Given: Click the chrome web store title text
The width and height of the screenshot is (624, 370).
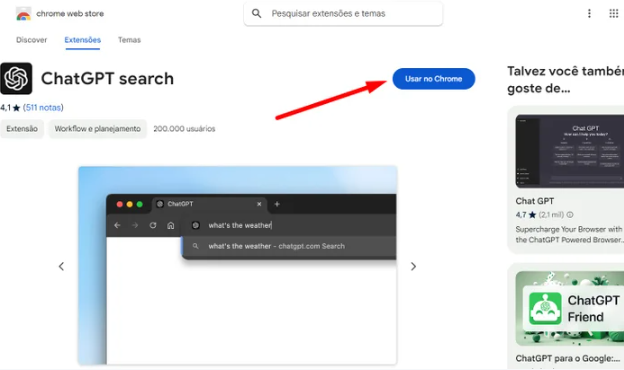Looking at the screenshot, I should point(70,14).
